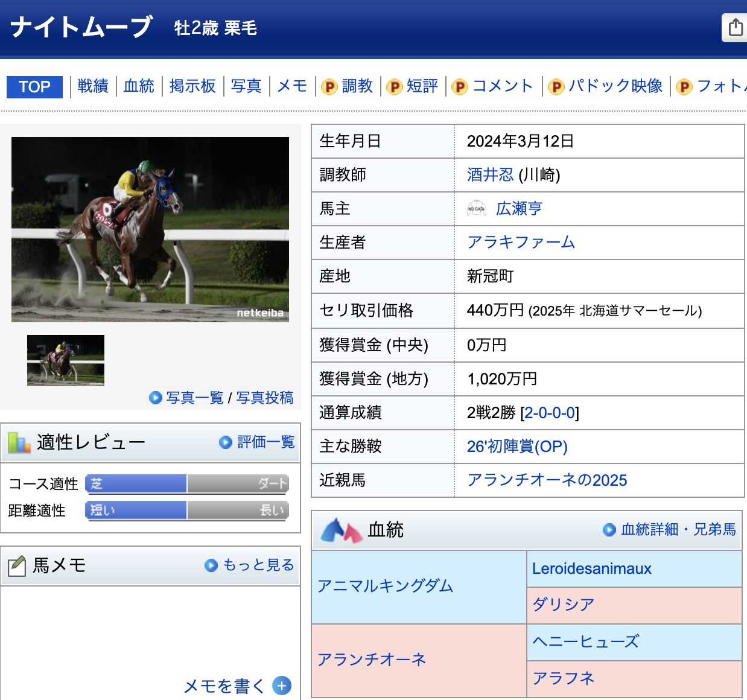747x700 pixels.
Task: Switch to the 戦績 tab
Action: [93, 86]
